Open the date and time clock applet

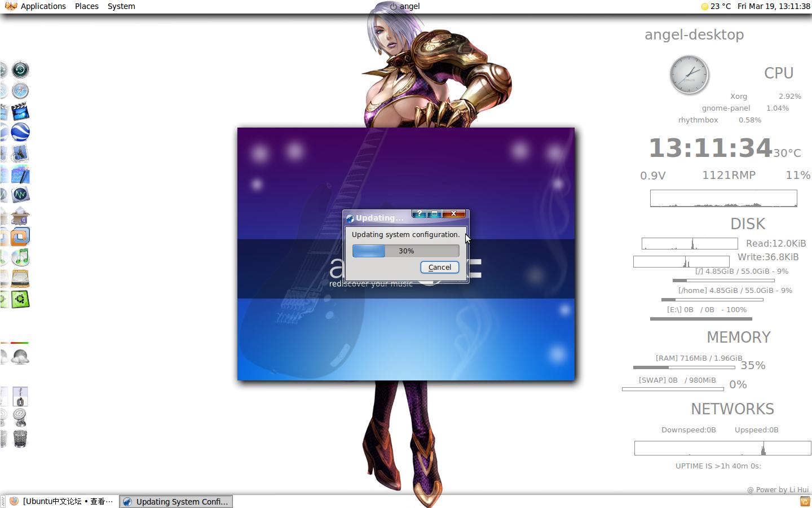point(774,6)
